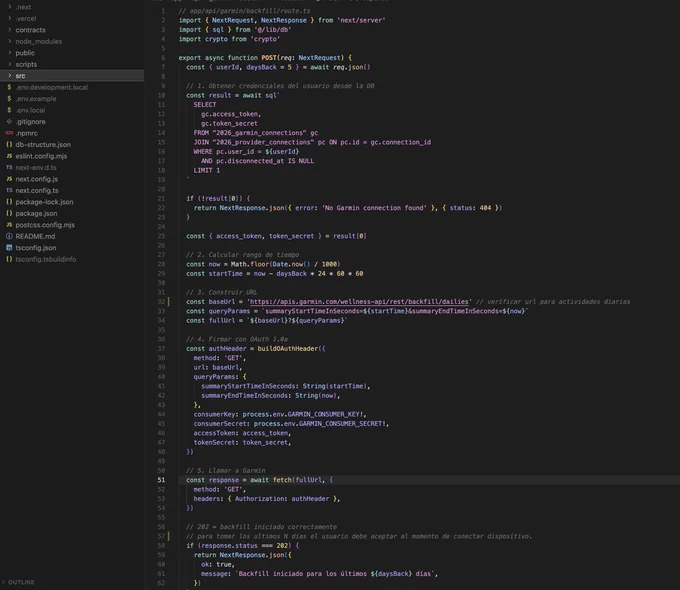Click the .env.development.local dollar icon
Viewport: 680px width, 590px height.
[x=9, y=87]
